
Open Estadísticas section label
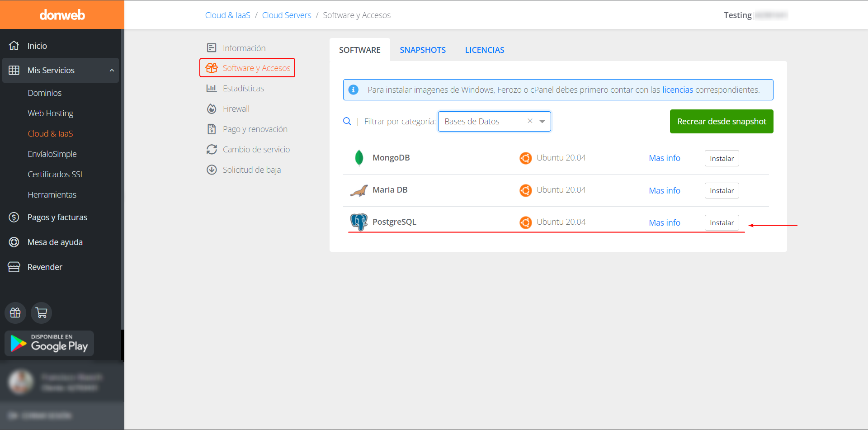pyautogui.click(x=243, y=88)
